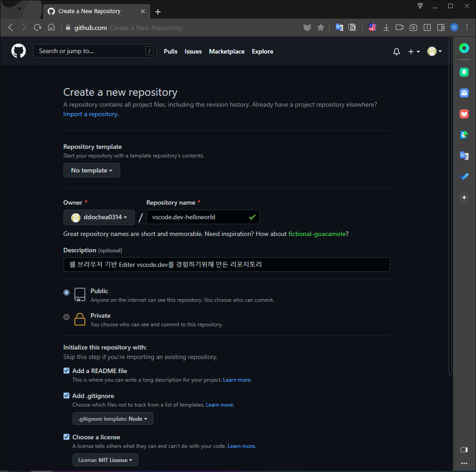Take a screenshot with camera icon

(x=413, y=28)
